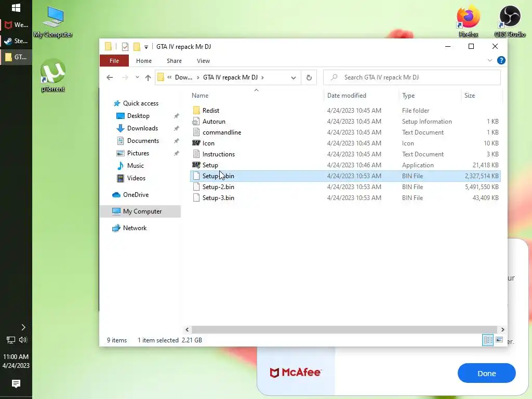Image resolution: width=532 pixels, height=399 pixels.
Task: Open the Redist folder icon
Action: (x=196, y=111)
